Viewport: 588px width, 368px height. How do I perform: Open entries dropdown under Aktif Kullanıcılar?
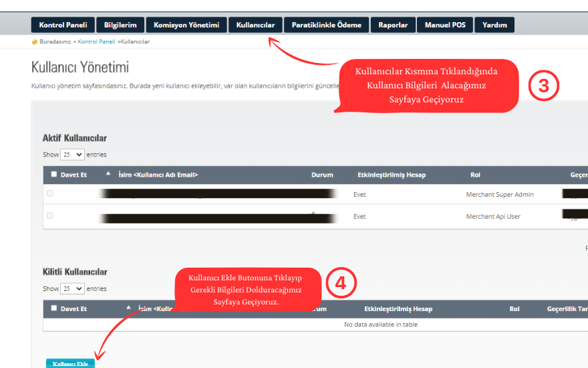click(x=72, y=155)
